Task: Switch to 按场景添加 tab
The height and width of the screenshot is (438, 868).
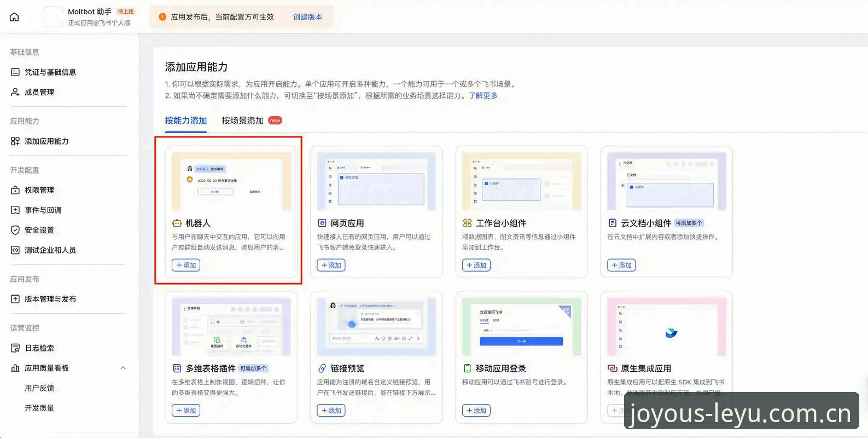Action: coord(243,120)
